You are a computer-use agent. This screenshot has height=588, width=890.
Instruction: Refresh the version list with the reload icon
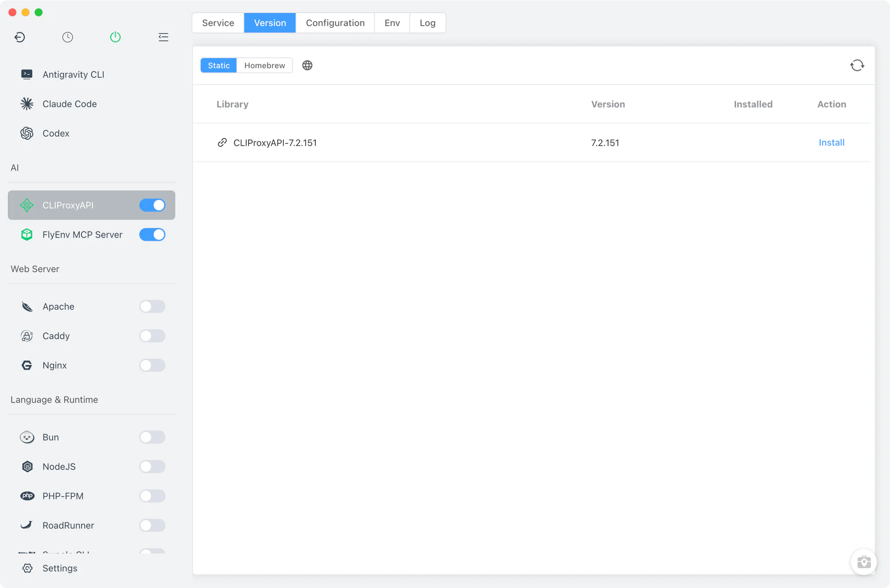coord(857,65)
